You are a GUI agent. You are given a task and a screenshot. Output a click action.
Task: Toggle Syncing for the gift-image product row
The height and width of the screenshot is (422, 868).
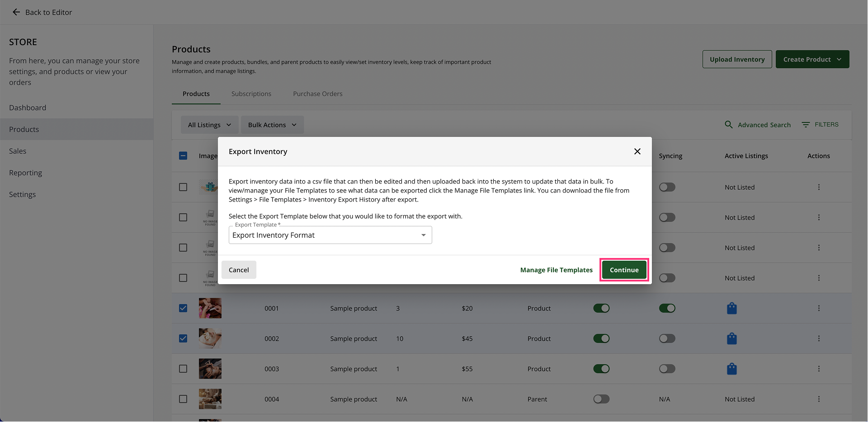[x=667, y=187]
